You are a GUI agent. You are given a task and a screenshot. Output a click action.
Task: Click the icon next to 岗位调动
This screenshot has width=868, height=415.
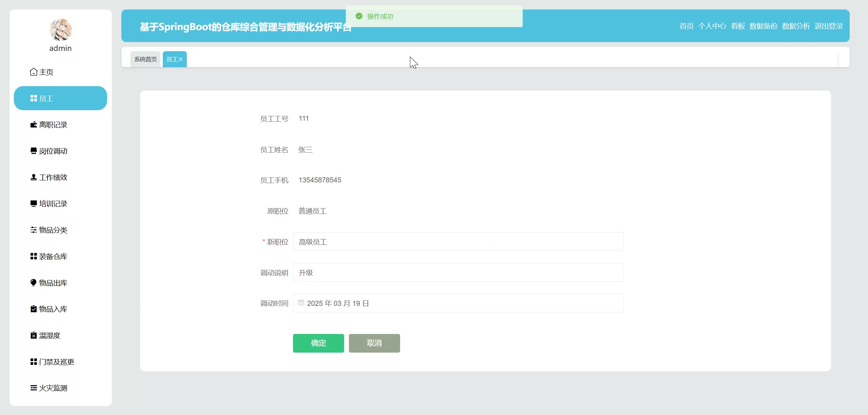click(34, 151)
